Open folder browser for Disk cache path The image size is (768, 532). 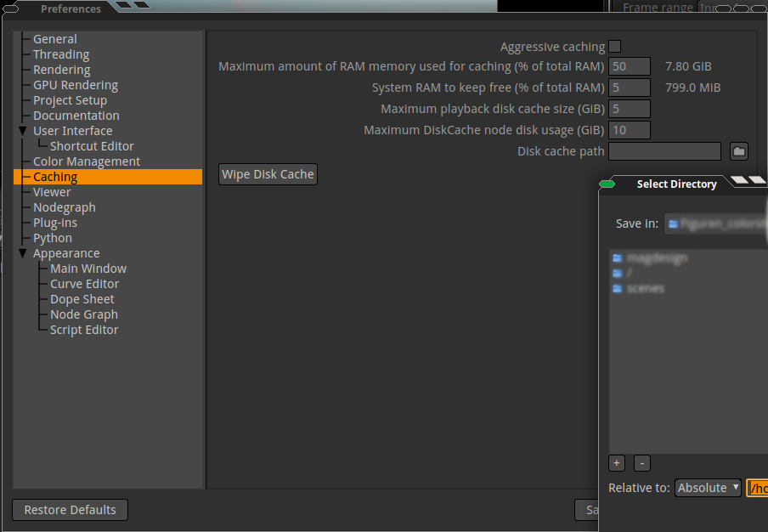click(x=738, y=150)
